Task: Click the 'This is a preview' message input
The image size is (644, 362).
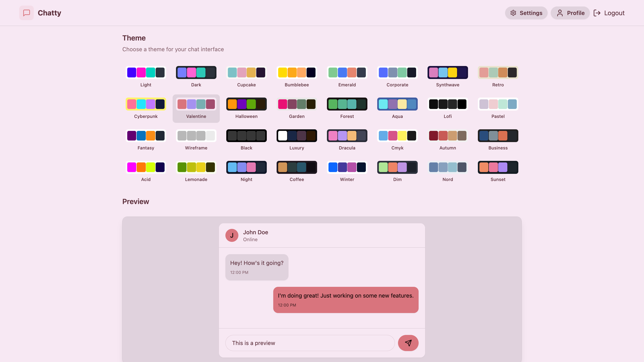Action: click(310, 343)
